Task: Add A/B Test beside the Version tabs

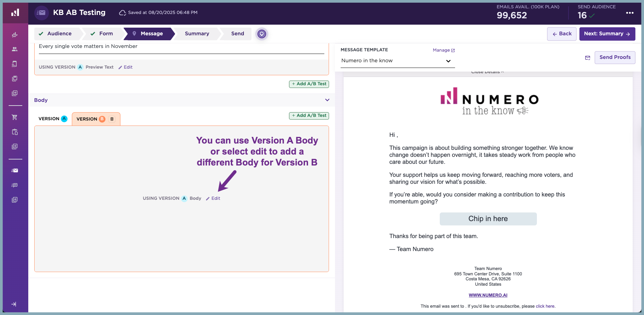Action: point(309,116)
